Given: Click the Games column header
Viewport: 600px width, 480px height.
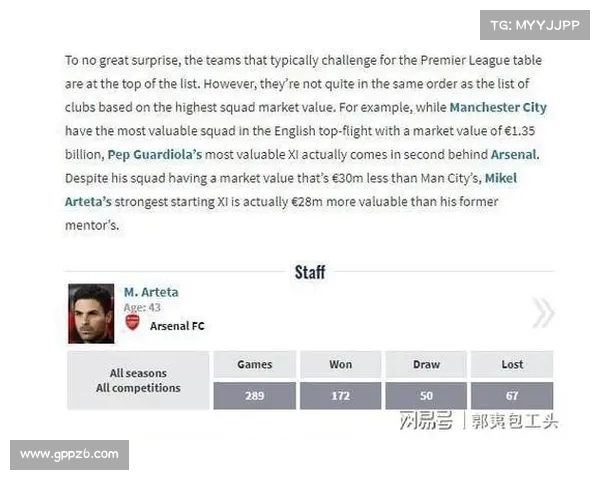Looking at the screenshot, I should (x=254, y=364).
